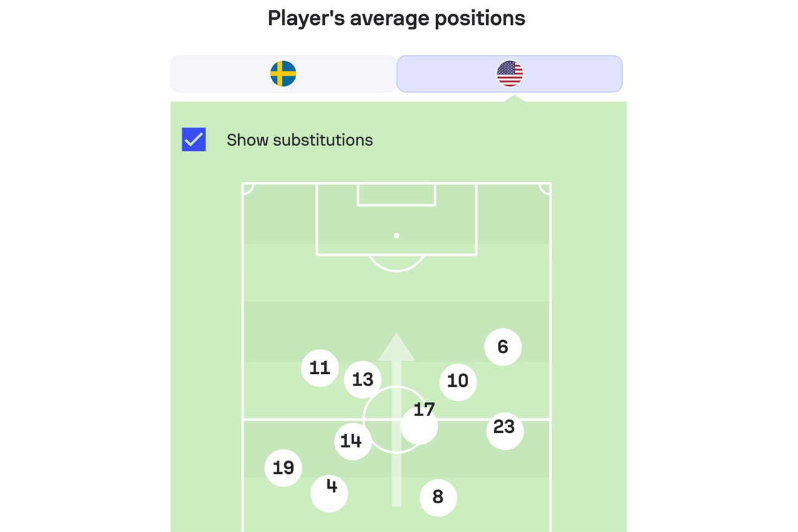Screen dimensions: 798x532
Task: Switch to the Sweden flag tab
Action: 283,74
